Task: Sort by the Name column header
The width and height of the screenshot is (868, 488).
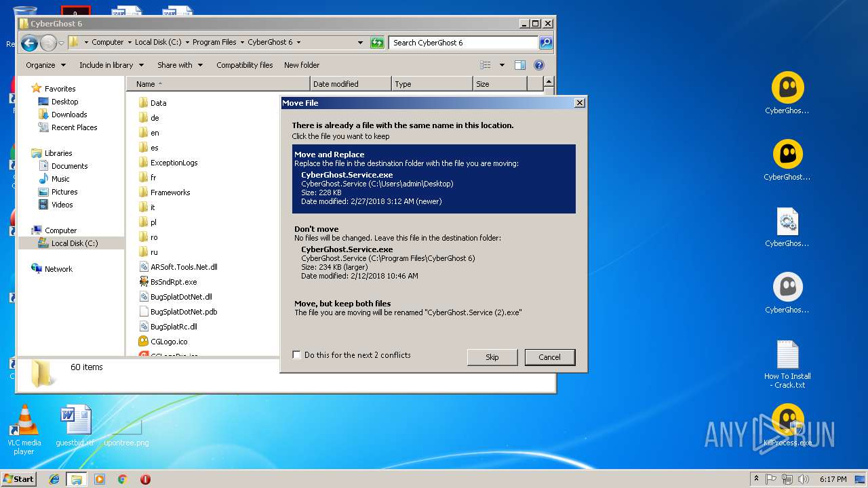Action: [x=218, y=84]
